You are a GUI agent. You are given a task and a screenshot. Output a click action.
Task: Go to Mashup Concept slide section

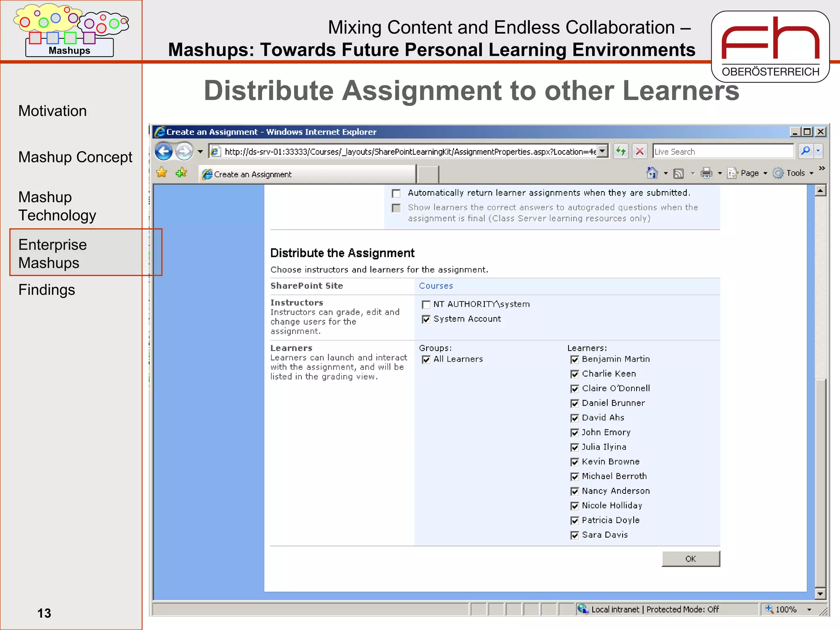(x=75, y=157)
